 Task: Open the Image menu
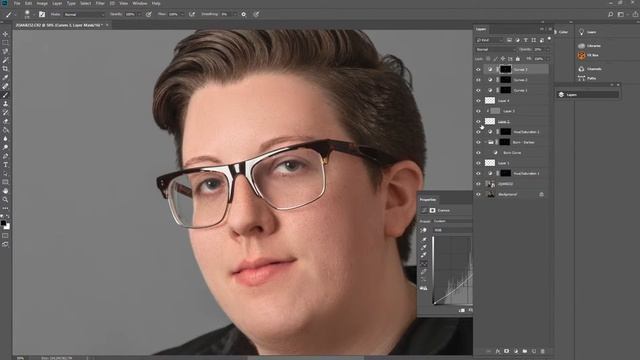click(42, 3)
